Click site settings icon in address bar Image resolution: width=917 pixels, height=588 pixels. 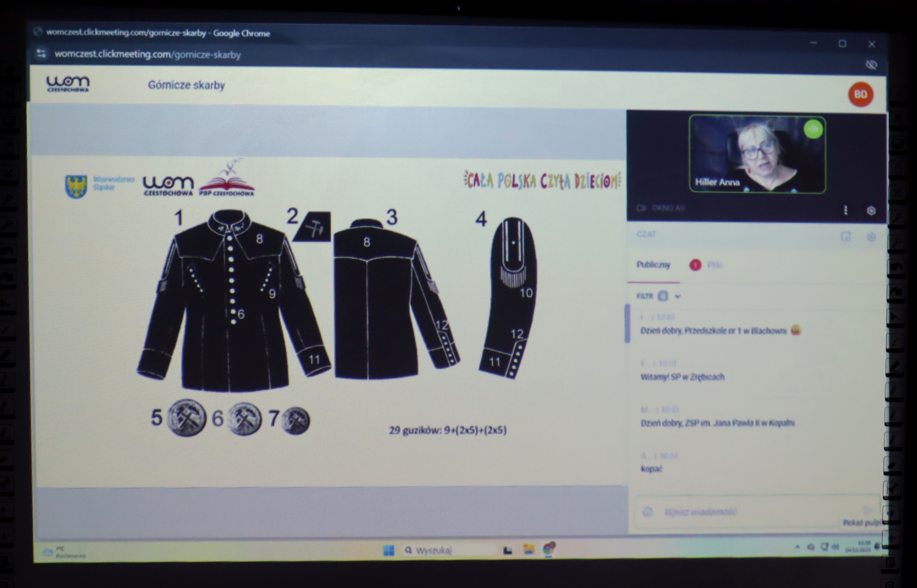pyautogui.click(x=41, y=54)
